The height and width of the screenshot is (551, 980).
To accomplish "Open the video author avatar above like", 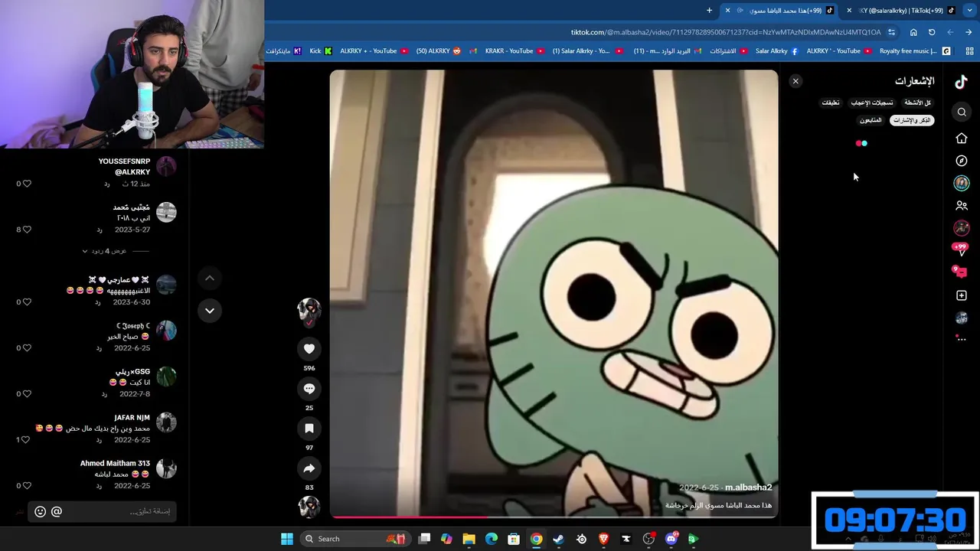I will (x=309, y=310).
